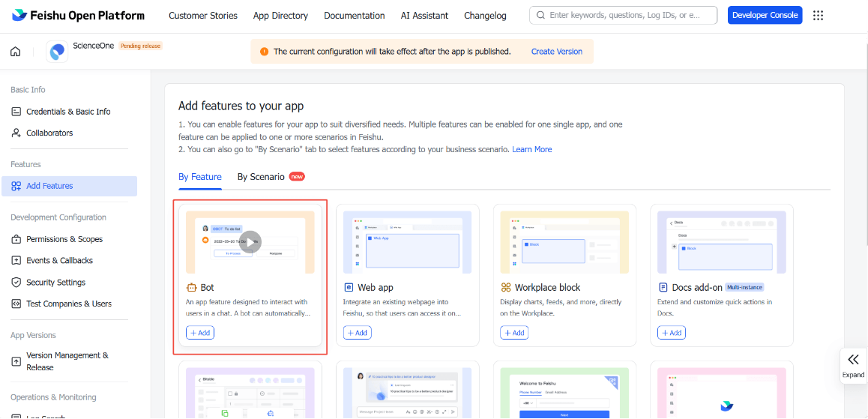Click the Welcome to Feishu preview thumbnail
868x419 pixels.
564,393
